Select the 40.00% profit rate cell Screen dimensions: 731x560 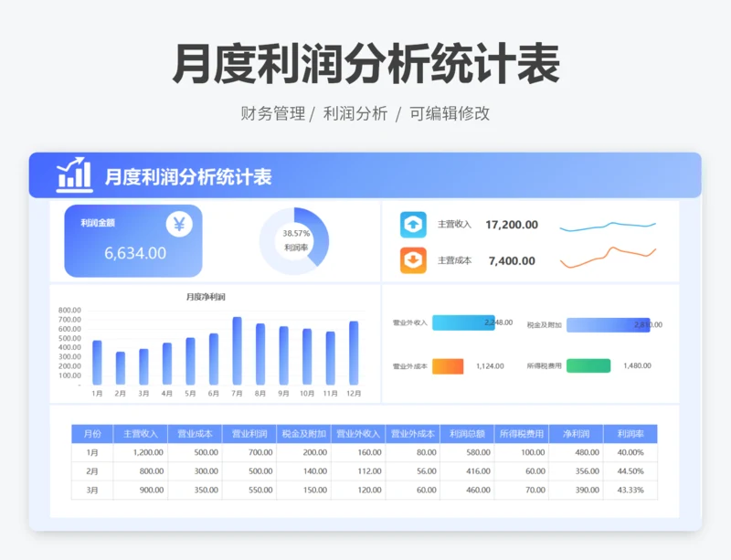click(x=630, y=452)
